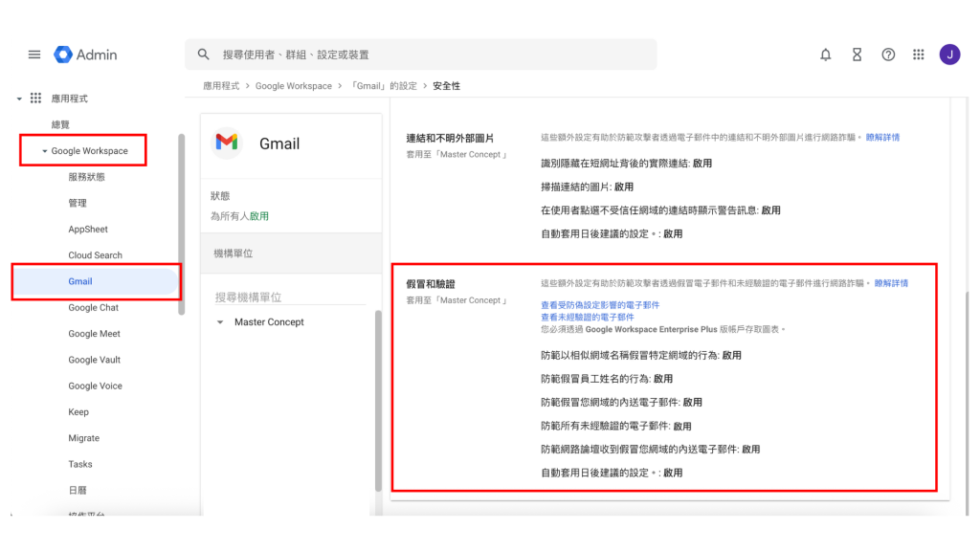
Task: Open 服務狀態 sidebar item
Action: (x=87, y=177)
